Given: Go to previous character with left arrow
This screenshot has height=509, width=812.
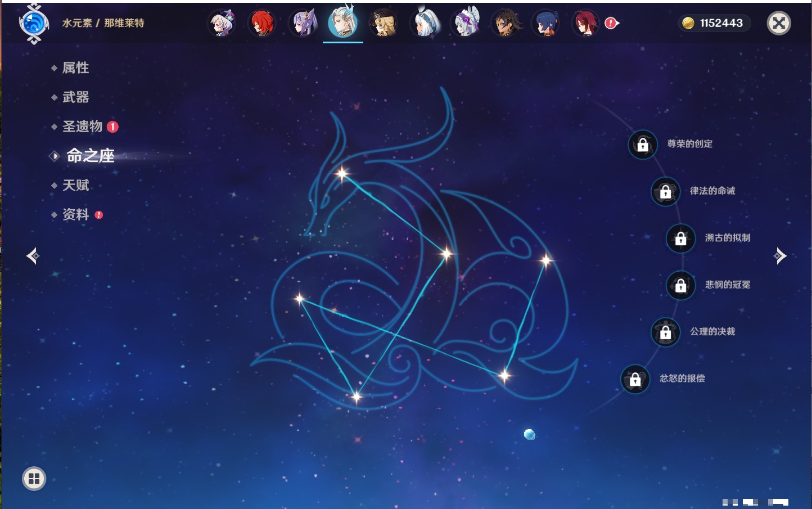Looking at the screenshot, I should point(33,256).
